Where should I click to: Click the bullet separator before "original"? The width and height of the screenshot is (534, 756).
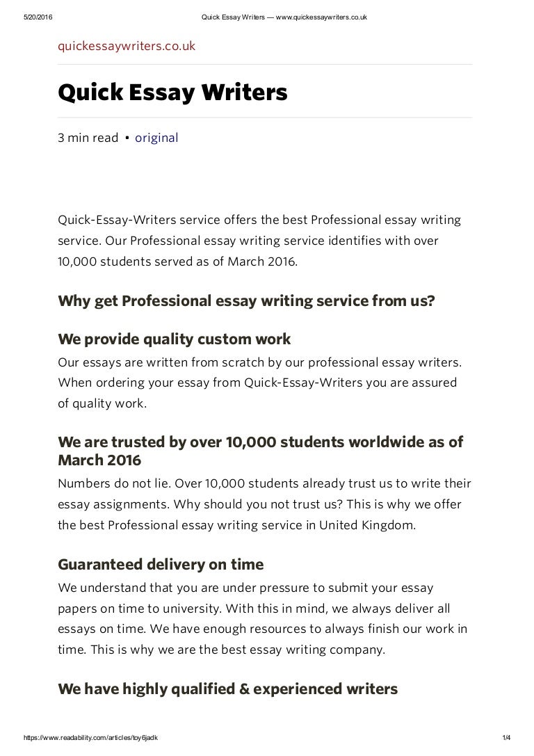(x=127, y=138)
